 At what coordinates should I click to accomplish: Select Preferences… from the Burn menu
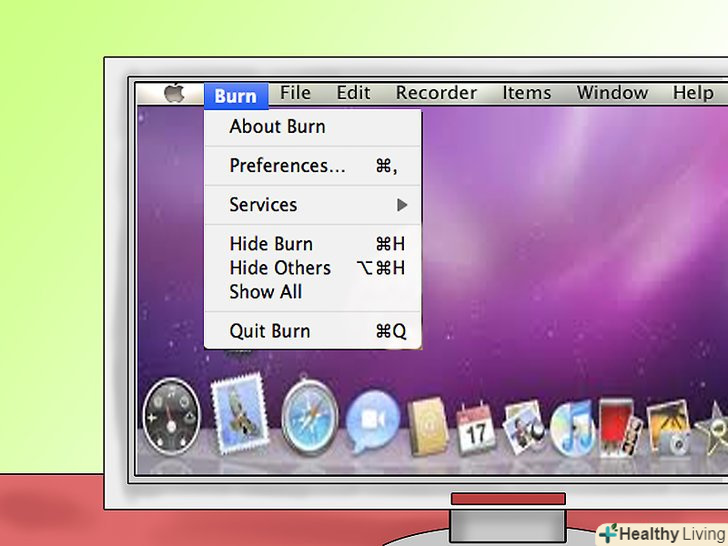(x=312, y=166)
